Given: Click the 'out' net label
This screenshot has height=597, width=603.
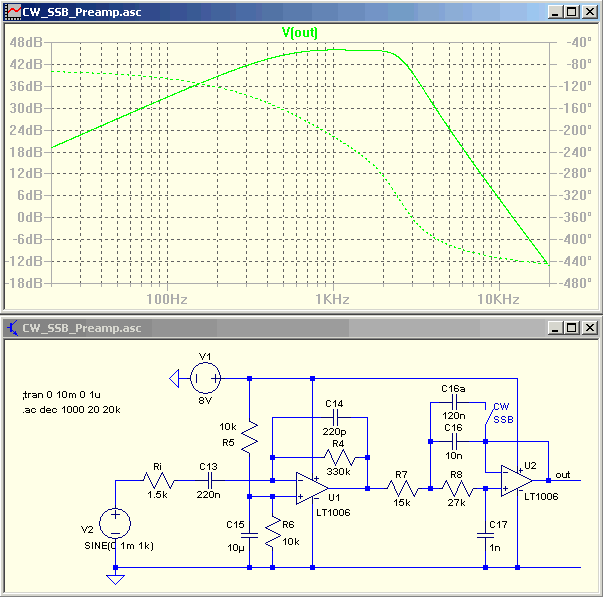Looking at the screenshot, I should [x=563, y=475].
